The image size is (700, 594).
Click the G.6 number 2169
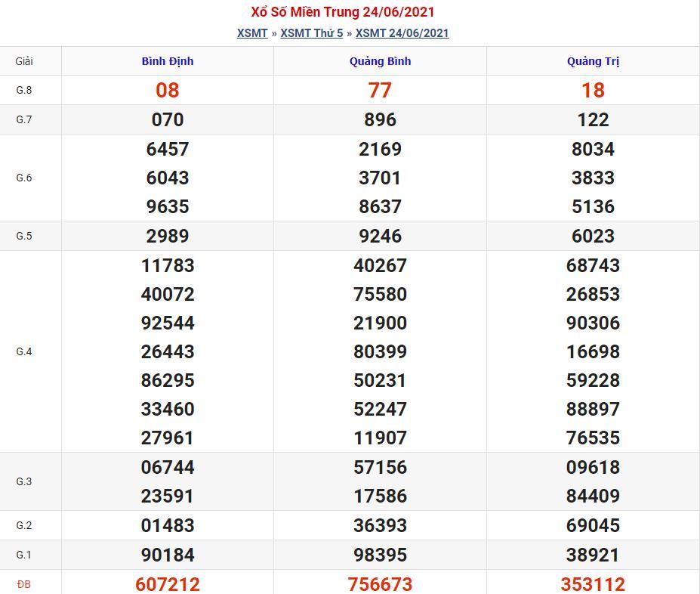[380, 149]
